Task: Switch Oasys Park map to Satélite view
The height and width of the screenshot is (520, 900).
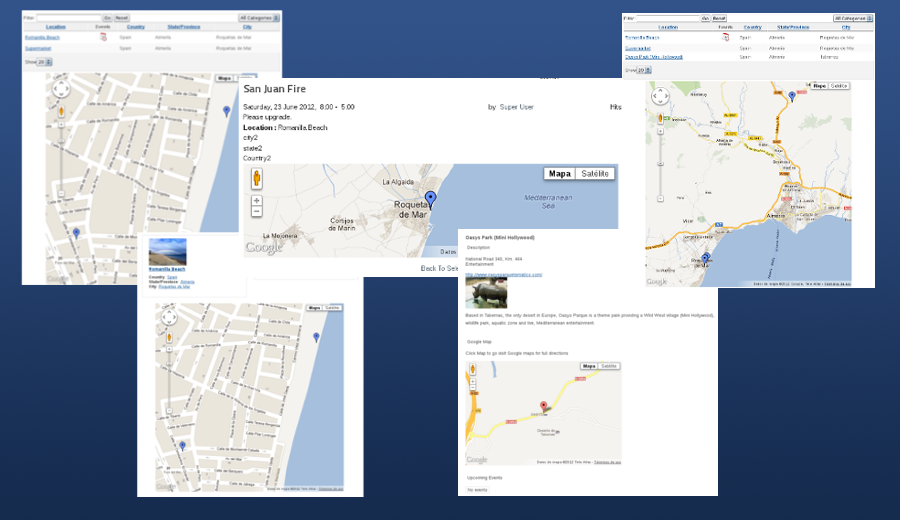Action: pyautogui.click(x=609, y=367)
